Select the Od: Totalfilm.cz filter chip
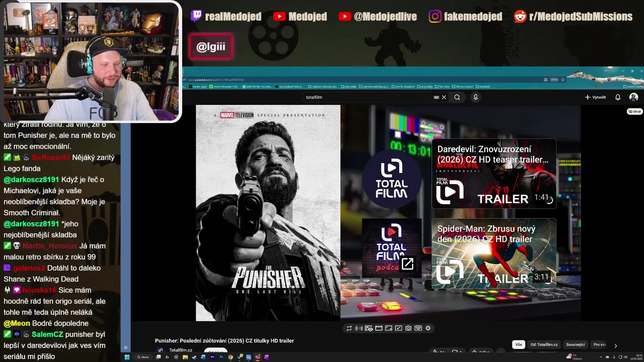Image resolution: width=644 pixels, height=362 pixels. (544, 344)
